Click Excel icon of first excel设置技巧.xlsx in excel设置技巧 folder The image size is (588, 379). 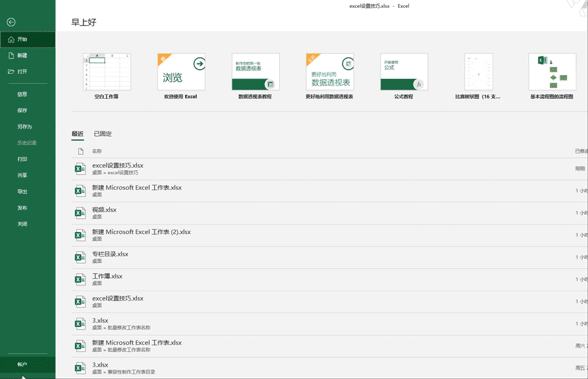(80, 169)
